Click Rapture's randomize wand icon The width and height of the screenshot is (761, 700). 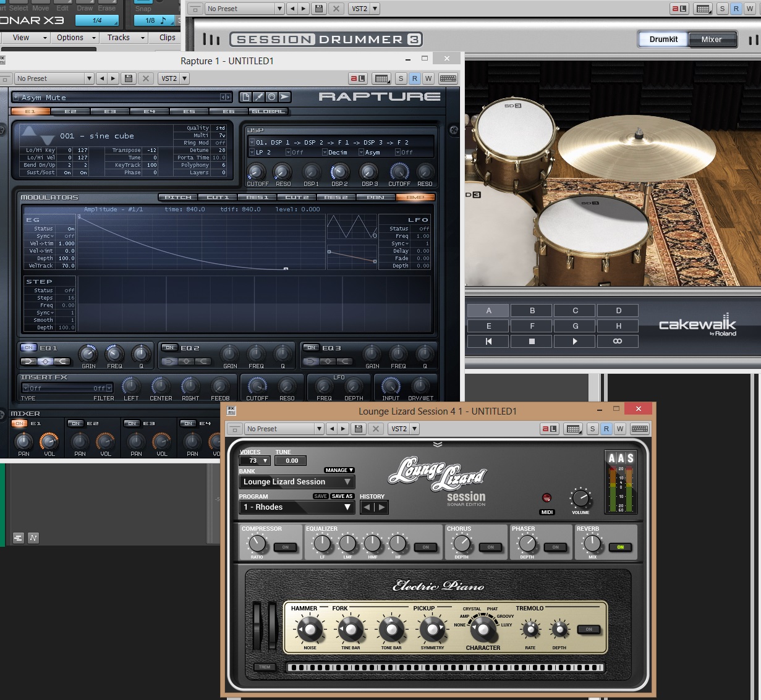(x=258, y=97)
